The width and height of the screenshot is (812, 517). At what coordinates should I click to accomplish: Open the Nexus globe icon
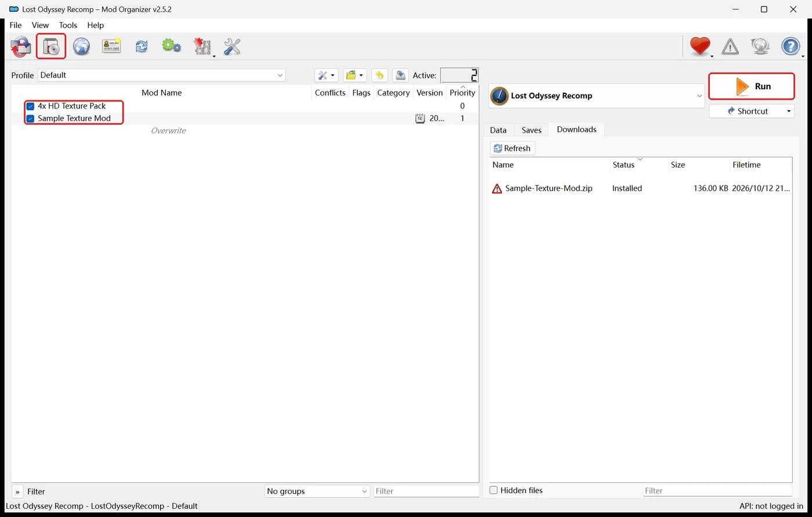81,46
